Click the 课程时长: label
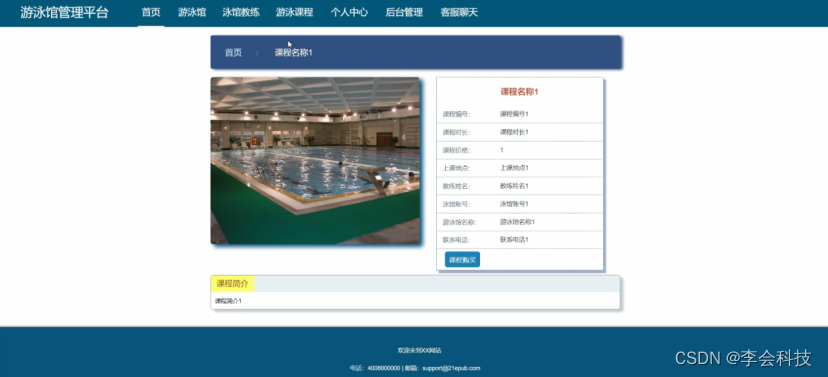The width and height of the screenshot is (828, 377). pos(456,132)
